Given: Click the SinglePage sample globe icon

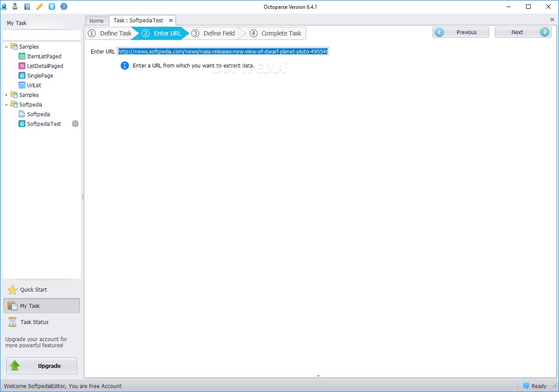Looking at the screenshot, I should 22,75.
